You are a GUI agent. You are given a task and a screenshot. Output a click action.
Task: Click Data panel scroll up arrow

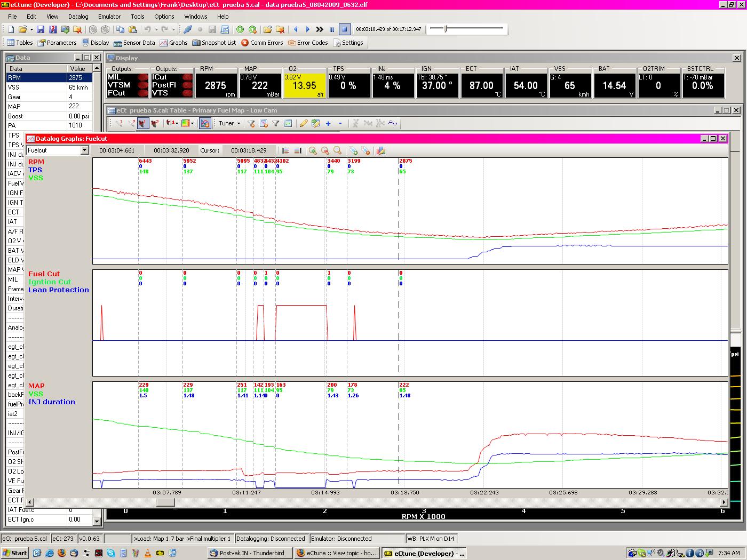(x=97, y=68)
